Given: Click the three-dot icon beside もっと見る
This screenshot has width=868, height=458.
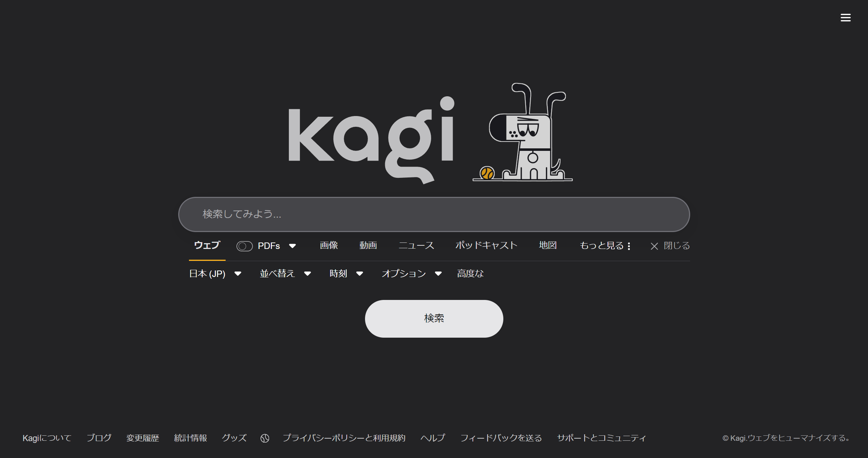Looking at the screenshot, I should (629, 246).
